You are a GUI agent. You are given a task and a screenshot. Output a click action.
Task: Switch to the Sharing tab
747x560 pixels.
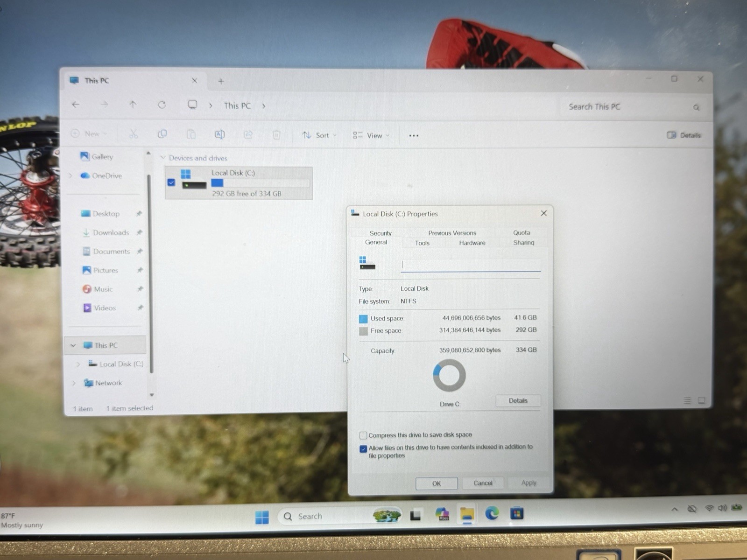pyautogui.click(x=523, y=243)
